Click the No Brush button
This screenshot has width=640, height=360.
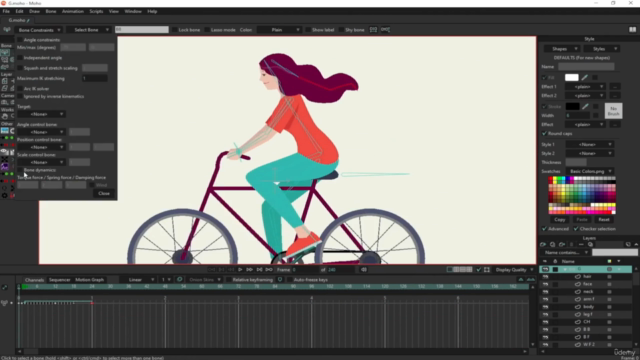(x=613, y=111)
